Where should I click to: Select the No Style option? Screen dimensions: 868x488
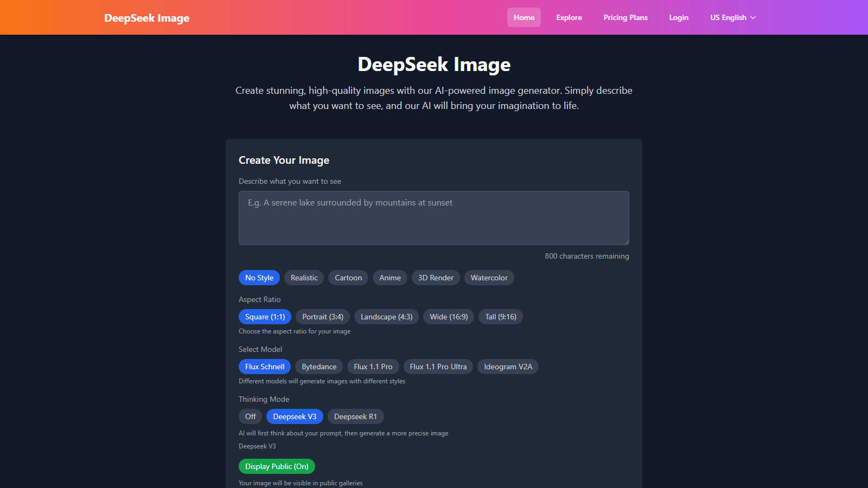259,278
